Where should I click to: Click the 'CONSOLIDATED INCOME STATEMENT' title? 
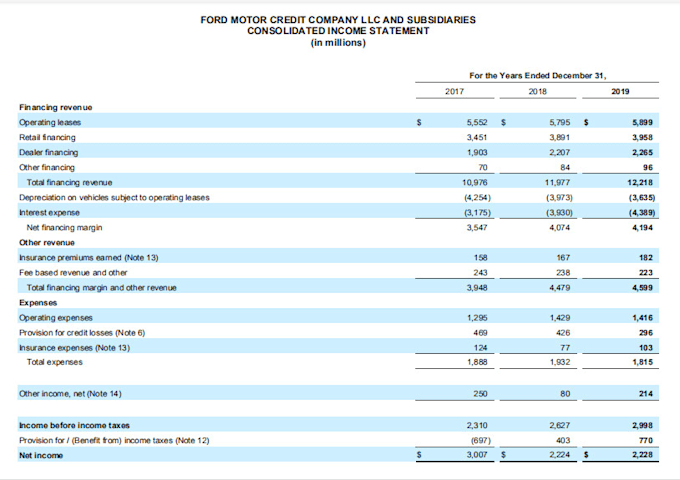point(338,31)
